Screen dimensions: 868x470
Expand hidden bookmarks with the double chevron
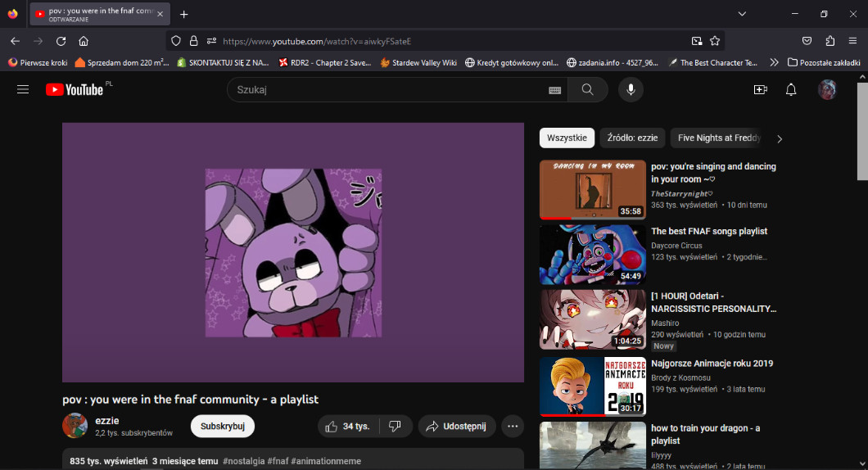tap(775, 62)
